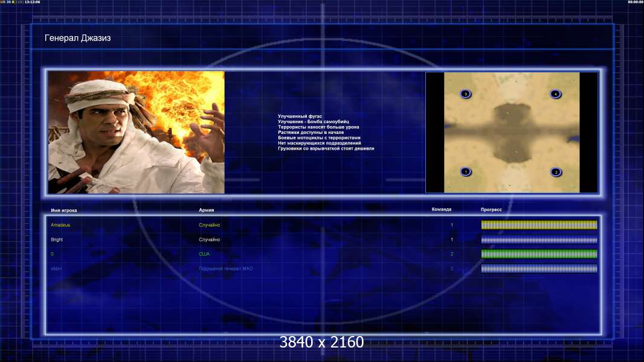
Task: Click the team number in Amadeus's row
Action: tap(452, 225)
